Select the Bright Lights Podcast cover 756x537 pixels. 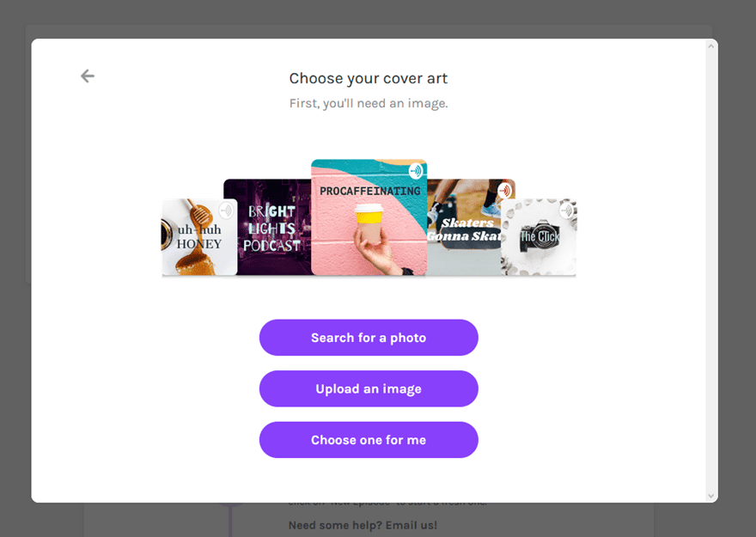(268, 228)
